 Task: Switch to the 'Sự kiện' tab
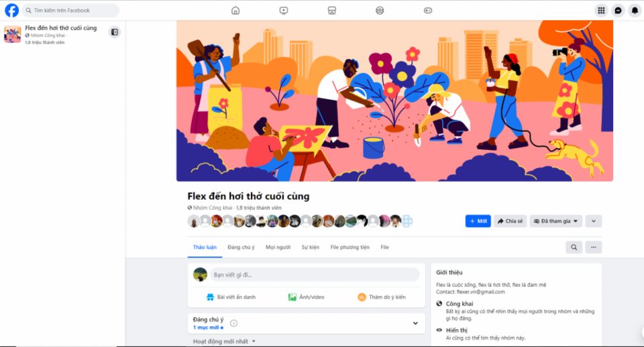pos(310,247)
